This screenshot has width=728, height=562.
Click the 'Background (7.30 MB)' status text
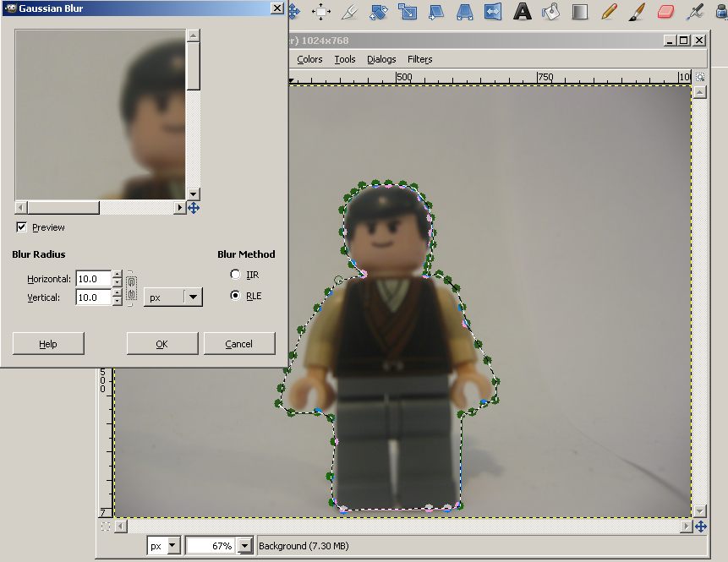pyautogui.click(x=304, y=546)
